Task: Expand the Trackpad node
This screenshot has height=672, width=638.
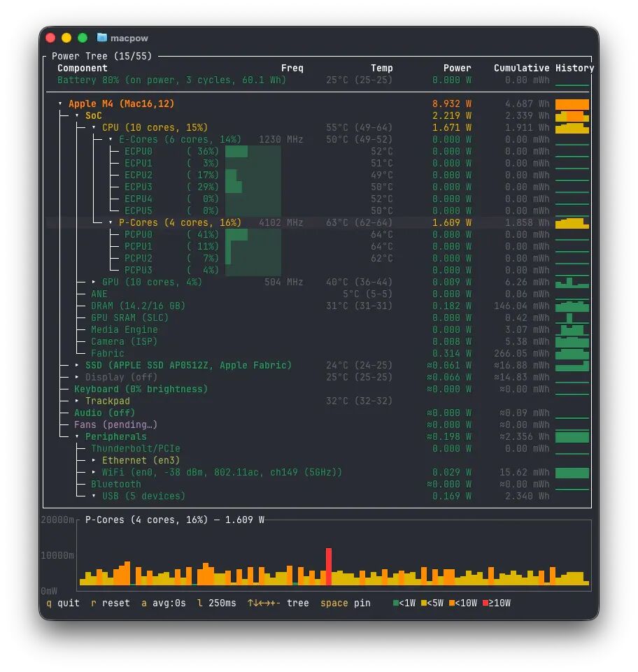Action: click(x=77, y=401)
